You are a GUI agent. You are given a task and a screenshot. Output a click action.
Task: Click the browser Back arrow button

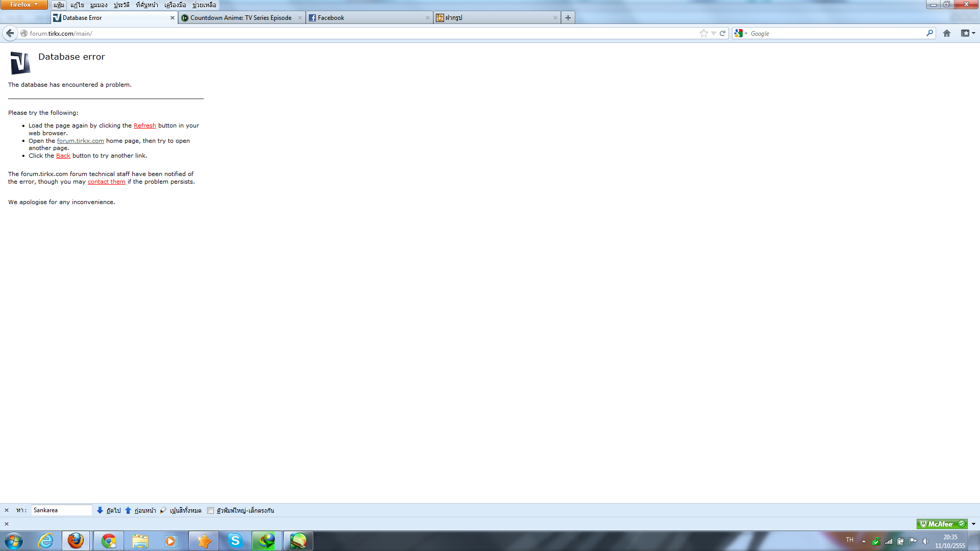[x=10, y=33]
